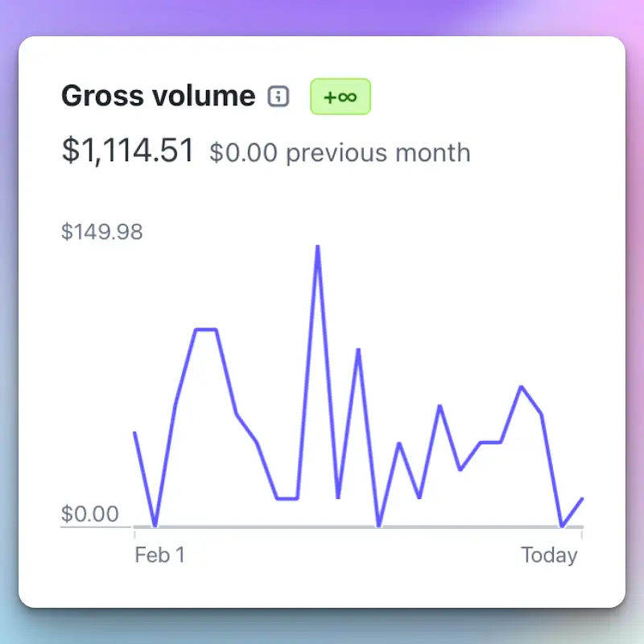Image resolution: width=644 pixels, height=644 pixels.
Task: Click the info icon beside Gross volume
Action: (x=279, y=97)
